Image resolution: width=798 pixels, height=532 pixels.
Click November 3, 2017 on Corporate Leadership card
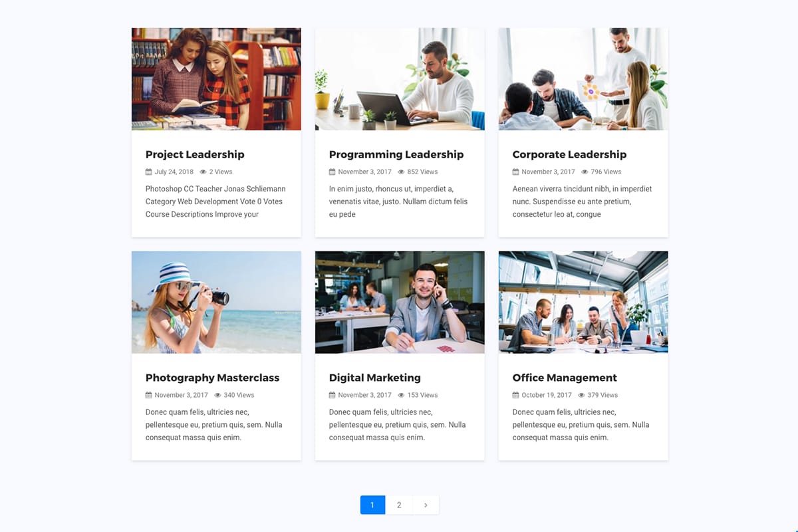click(549, 172)
